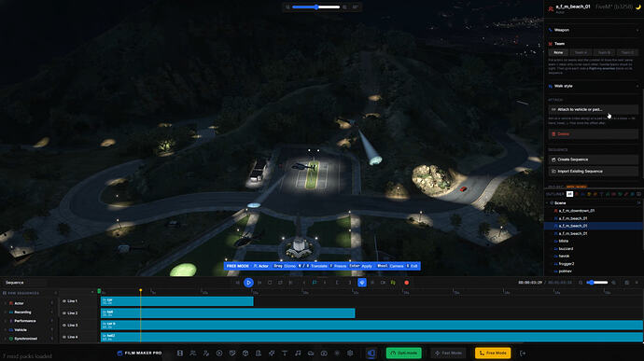The height and width of the screenshot is (361, 644).
Task: Select havok in outliner
Action: point(564,257)
